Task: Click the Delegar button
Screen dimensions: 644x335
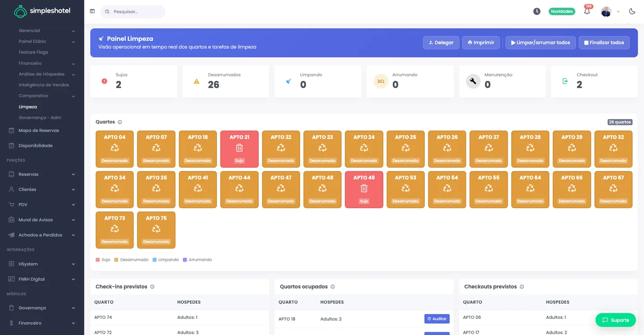Action: tap(441, 43)
